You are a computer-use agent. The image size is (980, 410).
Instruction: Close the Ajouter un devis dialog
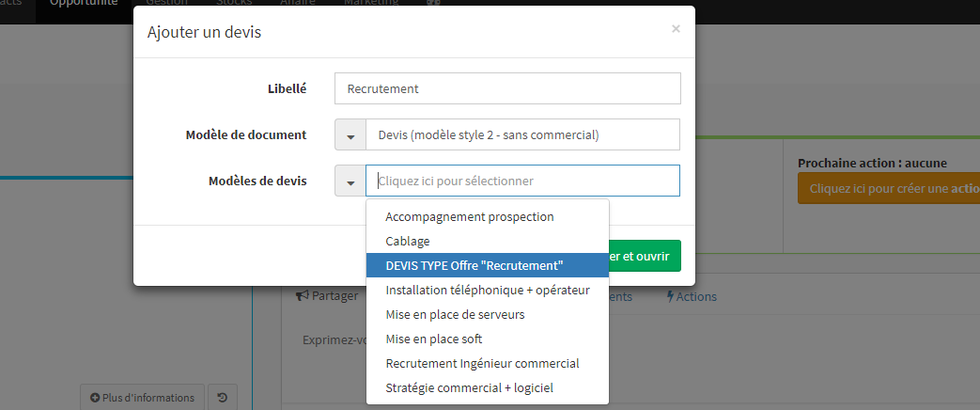coord(676,29)
